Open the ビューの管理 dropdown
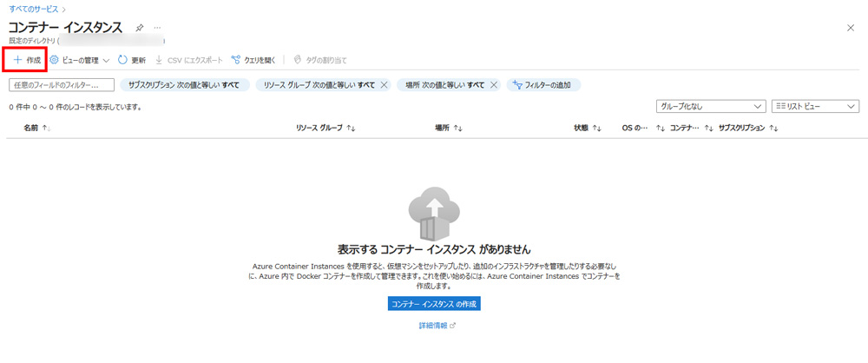Viewport: 868px width, 363px height. click(80, 60)
